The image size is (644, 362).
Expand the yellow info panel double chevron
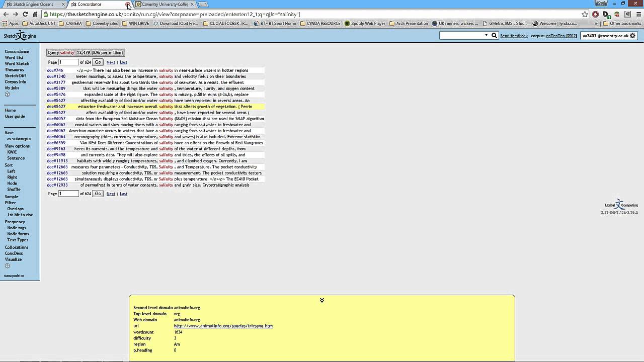pyautogui.click(x=321, y=300)
